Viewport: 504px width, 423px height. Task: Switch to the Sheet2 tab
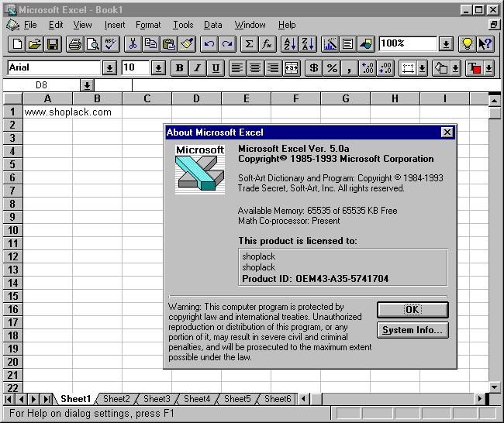(116, 399)
